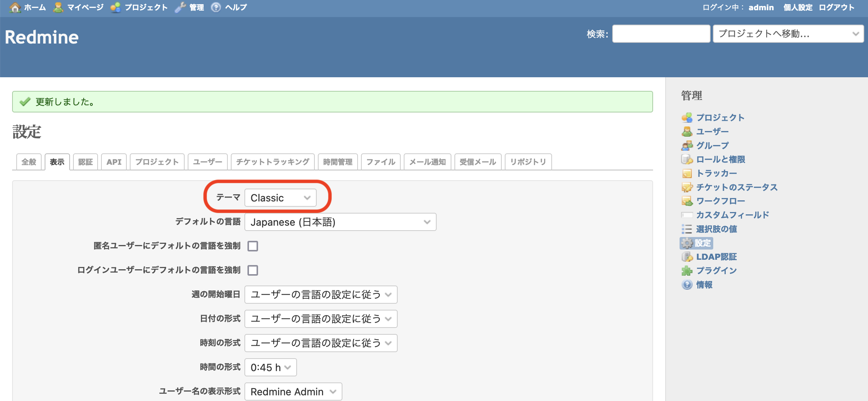Open マイページ link in top menu
The image size is (868, 401).
click(85, 7)
